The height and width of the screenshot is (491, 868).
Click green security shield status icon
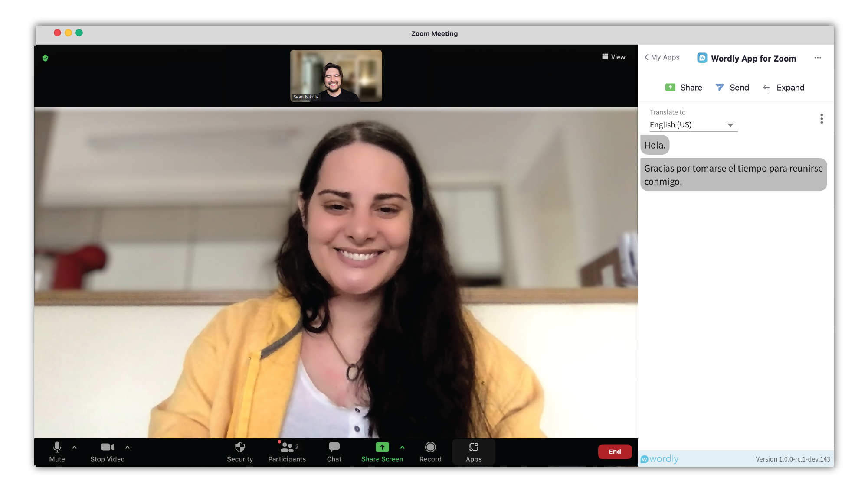[45, 58]
